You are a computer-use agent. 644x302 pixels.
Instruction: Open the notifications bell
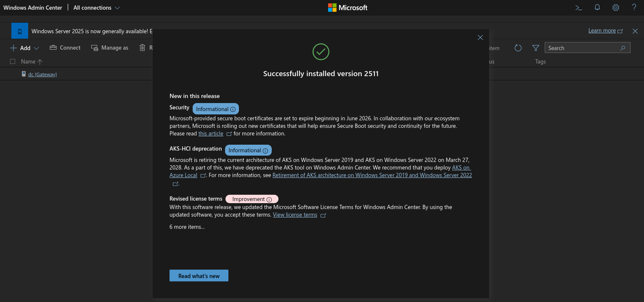[597, 8]
